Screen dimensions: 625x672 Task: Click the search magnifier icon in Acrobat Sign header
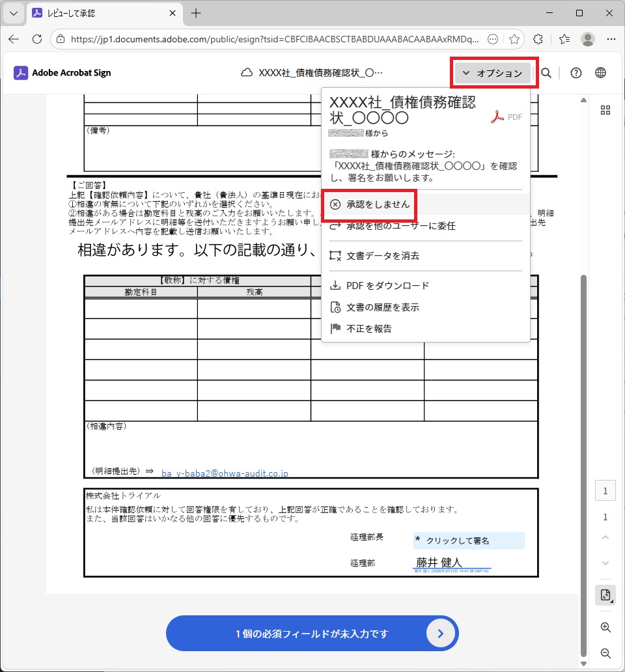click(x=546, y=73)
